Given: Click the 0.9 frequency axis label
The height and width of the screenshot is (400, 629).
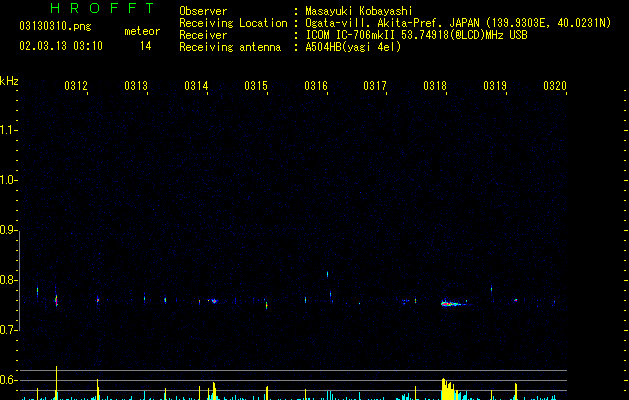Looking at the screenshot, I should (x=8, y=230).
